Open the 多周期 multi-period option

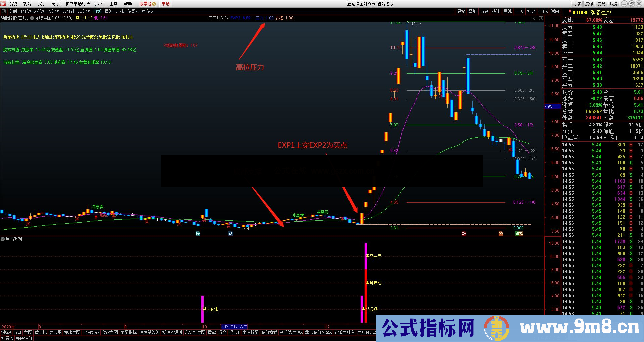coord(132,11)
